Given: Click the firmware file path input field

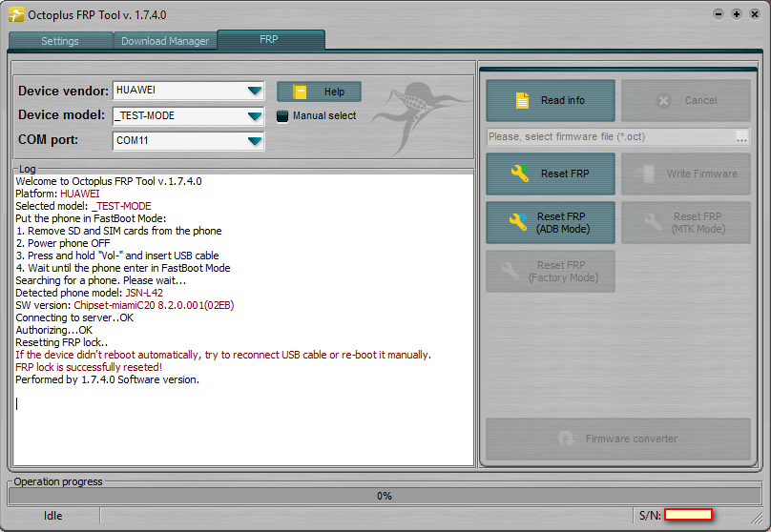Looking at the screenshot, I should [x=609, y=137].
